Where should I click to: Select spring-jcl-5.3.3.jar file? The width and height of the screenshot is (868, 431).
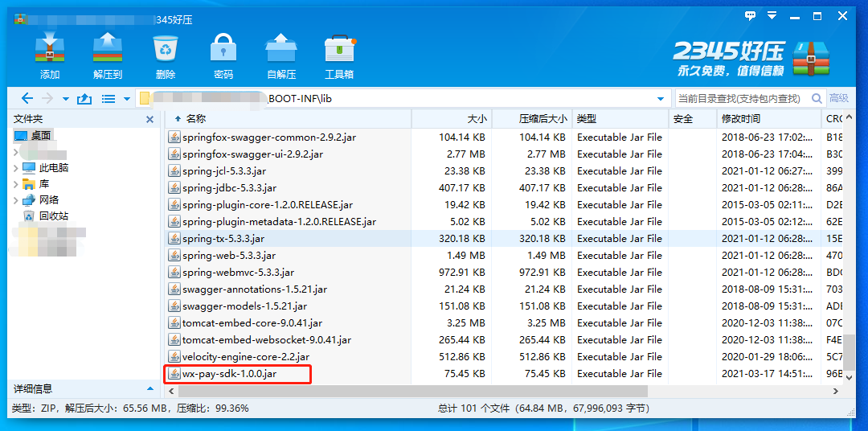click(x=224, y=170)
